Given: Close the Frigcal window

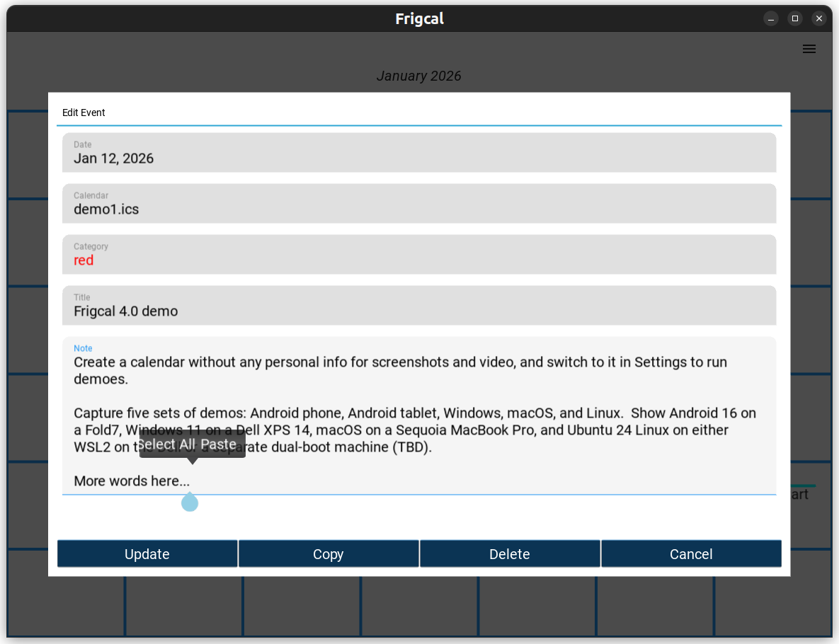Looking at the screenshot, I should pyautogui.click(x=819, y=18).
